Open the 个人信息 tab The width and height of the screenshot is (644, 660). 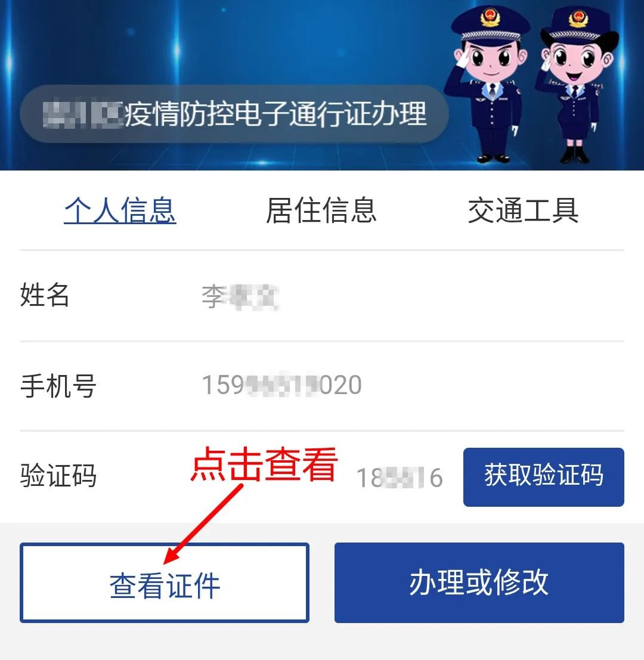120,210
